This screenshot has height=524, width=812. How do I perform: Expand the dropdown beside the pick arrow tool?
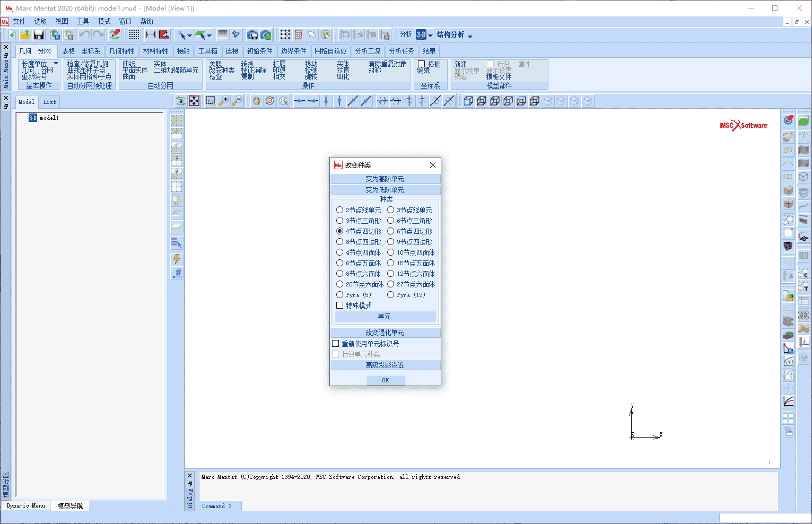coord(189,36)
